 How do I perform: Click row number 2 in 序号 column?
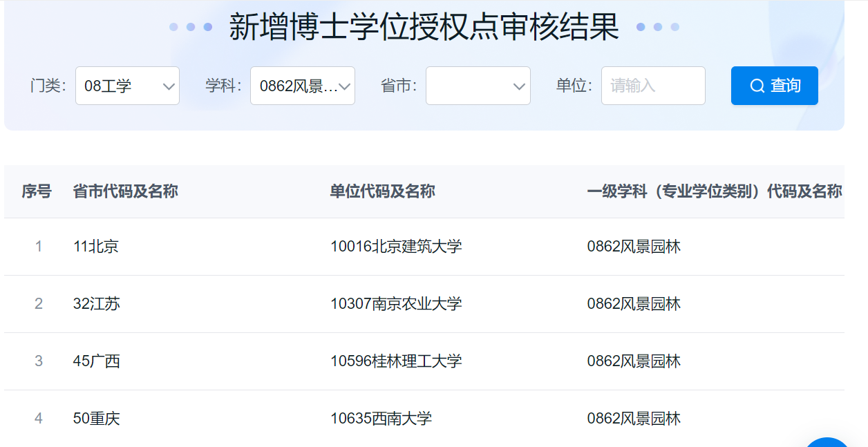point(39,303)
